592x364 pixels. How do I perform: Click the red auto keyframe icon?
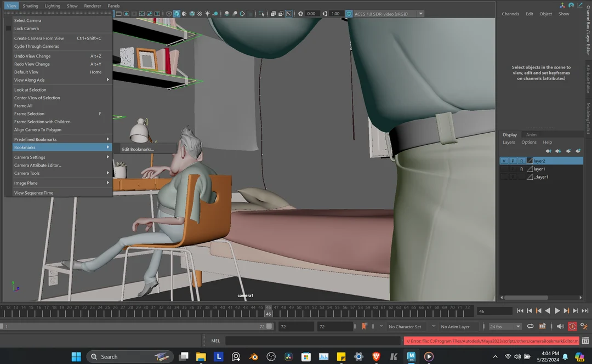coord(572,326)
